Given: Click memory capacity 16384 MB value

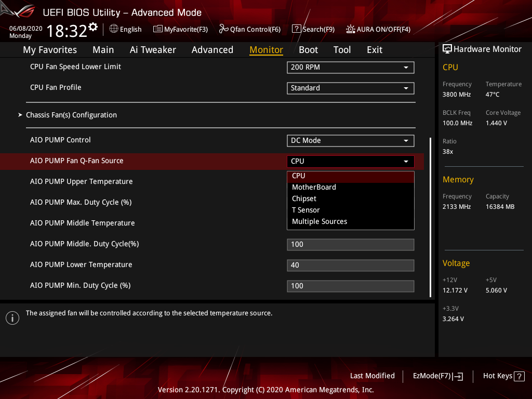Looking at the screenshot, I should pyautogui.click(x=500, y=207).
